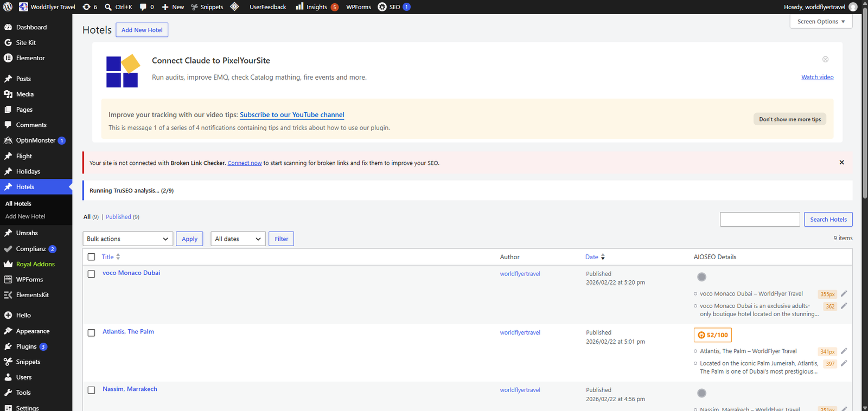868x411 pixels.
Task: Select the Atlantis, The Palm row checkbox
Action: [x=91, y=332]
